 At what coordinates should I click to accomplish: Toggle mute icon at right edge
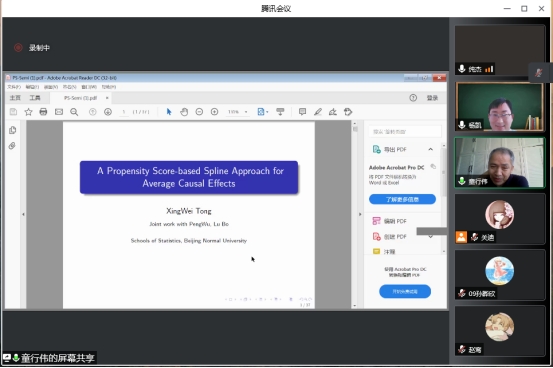pyautogui.click(x=539, y=73)
